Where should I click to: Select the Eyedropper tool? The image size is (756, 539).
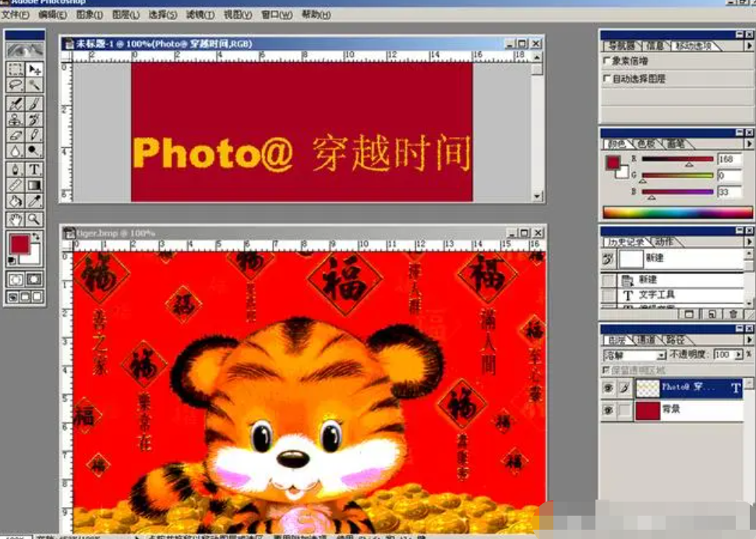pos(35,202)
